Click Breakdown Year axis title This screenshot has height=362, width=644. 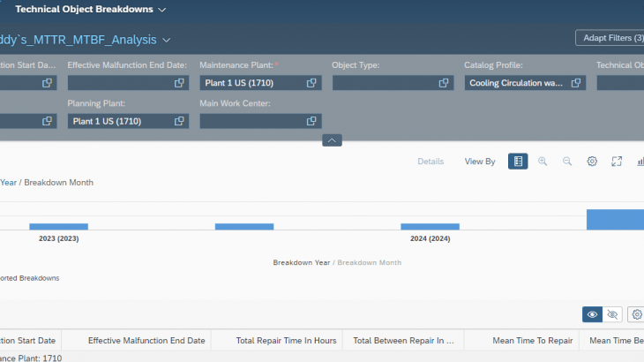(302, 262)
